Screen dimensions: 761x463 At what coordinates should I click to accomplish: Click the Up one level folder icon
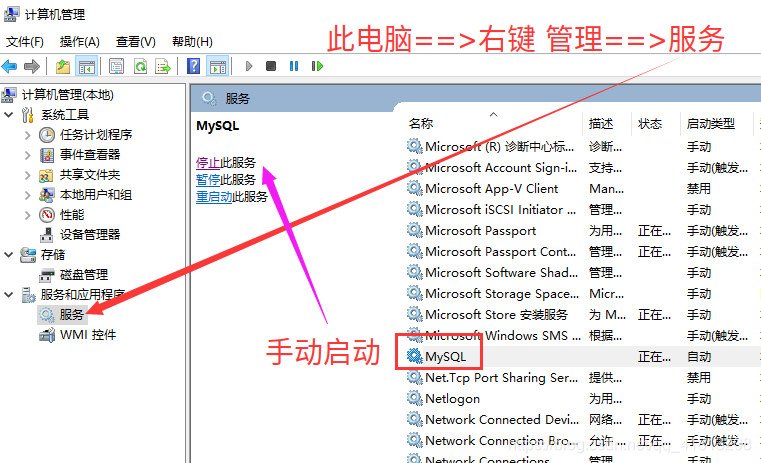[63, 66]
